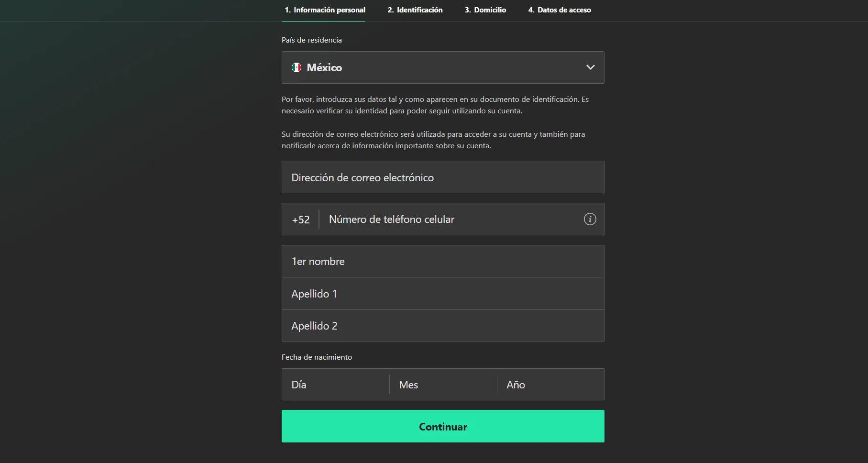
Task: Click the phone number info icon
Action: coord(590,219)
